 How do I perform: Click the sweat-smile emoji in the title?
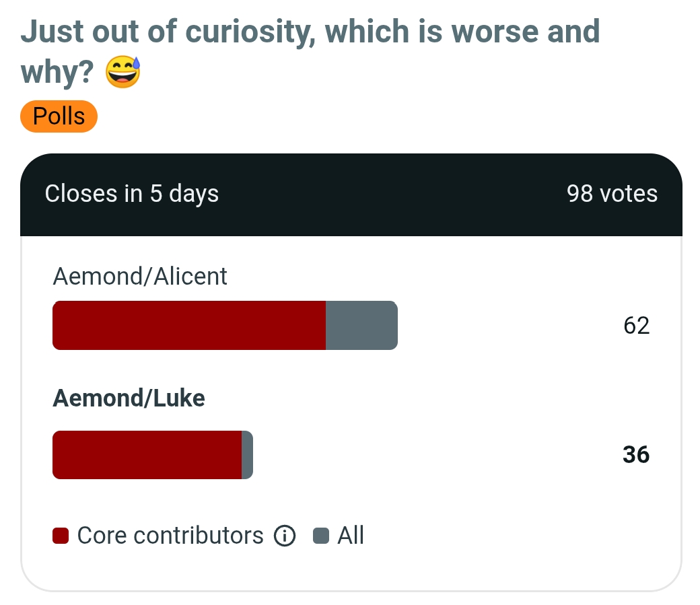click(123, 72)
